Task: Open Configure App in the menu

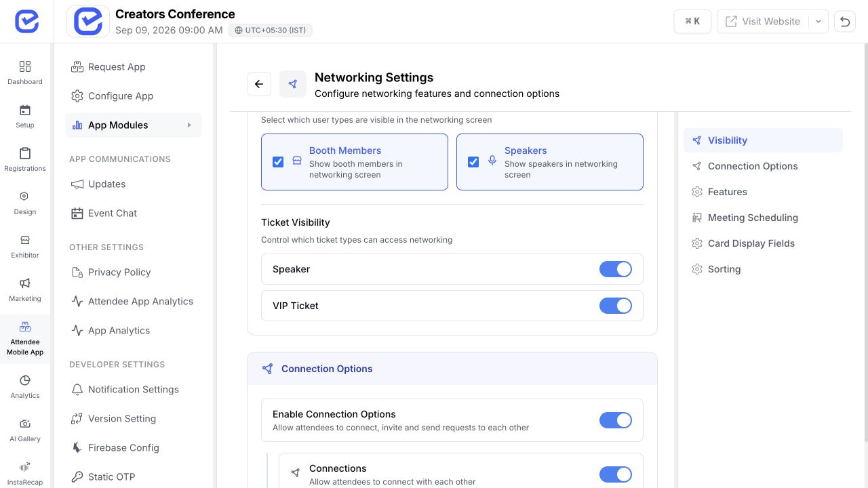Action: pyautogui.click(x=134, y=96)
